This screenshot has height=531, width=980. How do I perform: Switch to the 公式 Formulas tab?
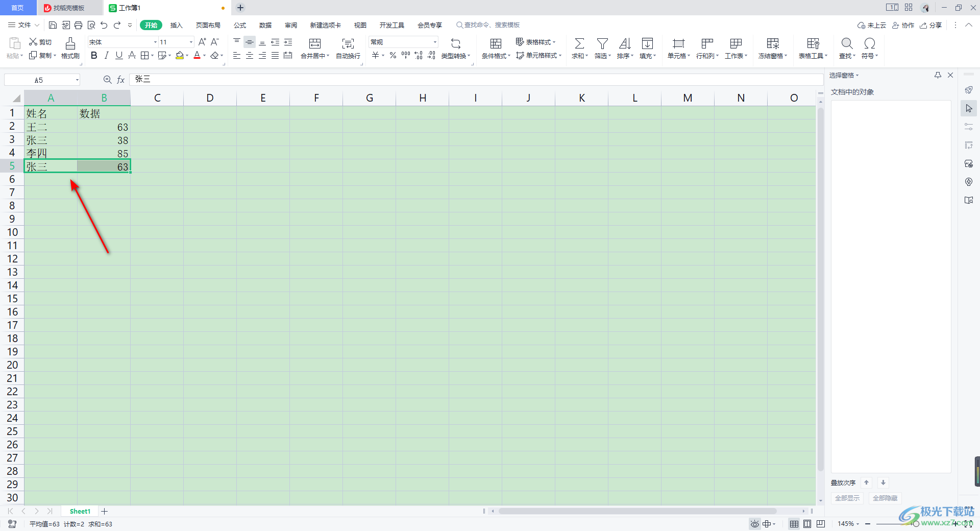[x=240, y=25]
